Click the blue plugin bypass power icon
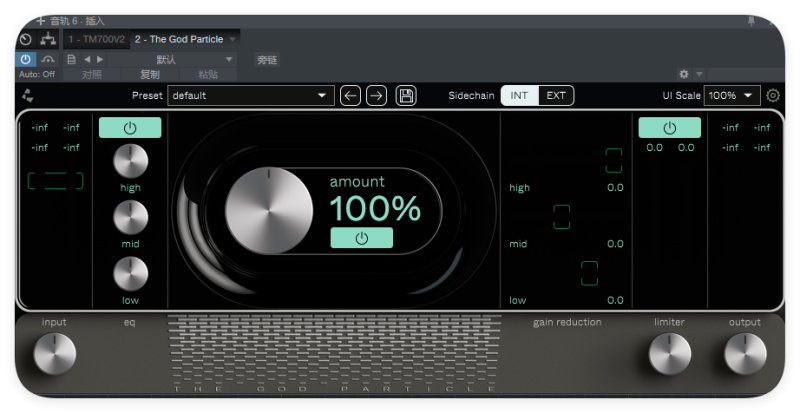 (x=25, y=59)
